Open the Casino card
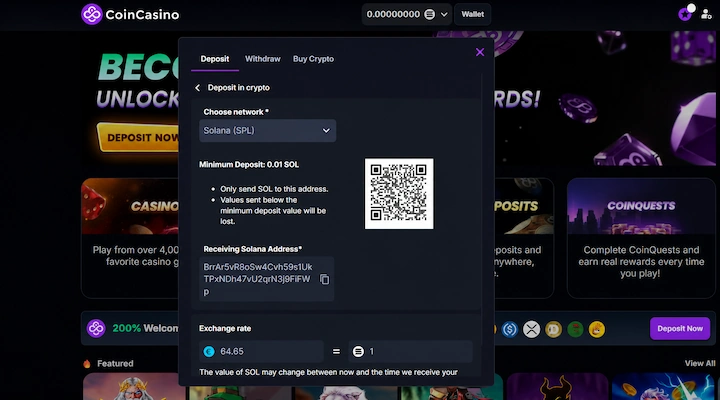The image size is (720, 400). click(x=130, y=238)
